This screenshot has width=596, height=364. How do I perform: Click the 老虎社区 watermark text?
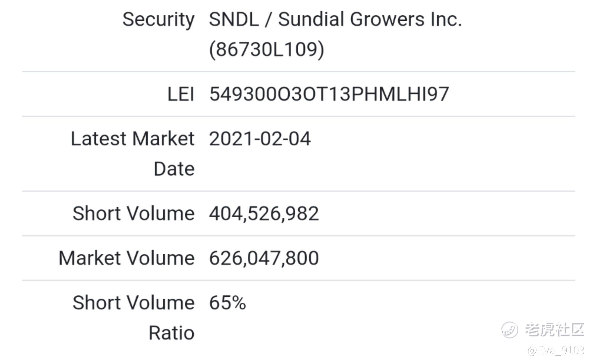pyautogui.click(x=555, y=330)
